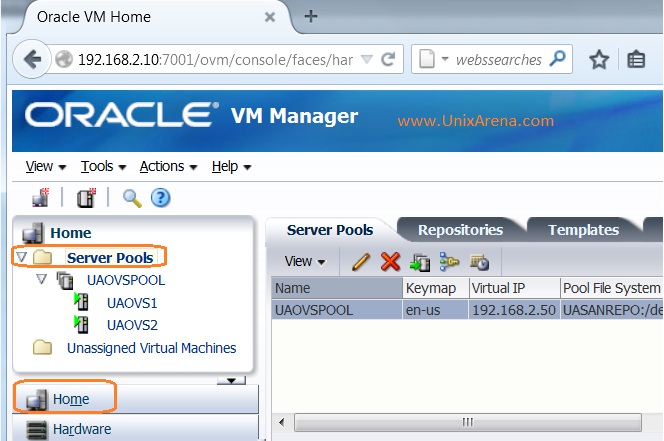Open the Hardware accordion link
Image resolution: width=664 pixels, height=441 pixels.
82,429
